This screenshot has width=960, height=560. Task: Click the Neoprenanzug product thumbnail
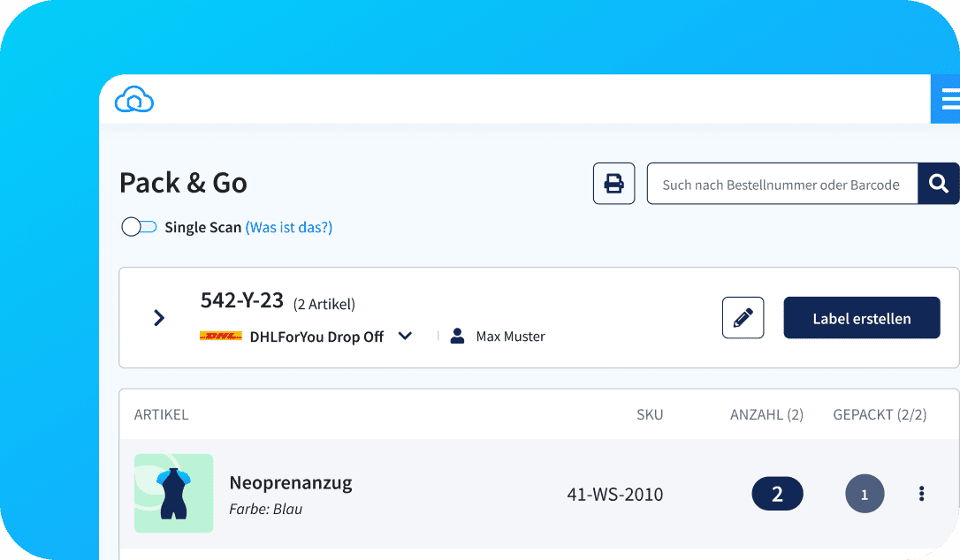point(173,493)
